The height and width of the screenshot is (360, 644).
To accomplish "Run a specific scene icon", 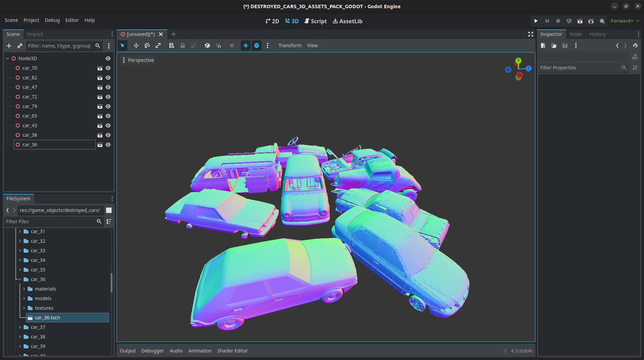I will tap(591, 21).
